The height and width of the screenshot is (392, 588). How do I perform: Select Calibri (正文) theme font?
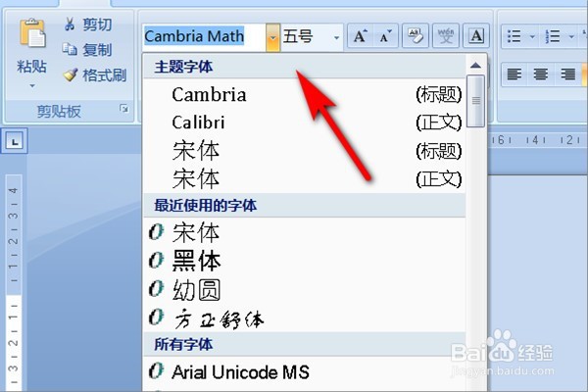(x=304, y=122)
